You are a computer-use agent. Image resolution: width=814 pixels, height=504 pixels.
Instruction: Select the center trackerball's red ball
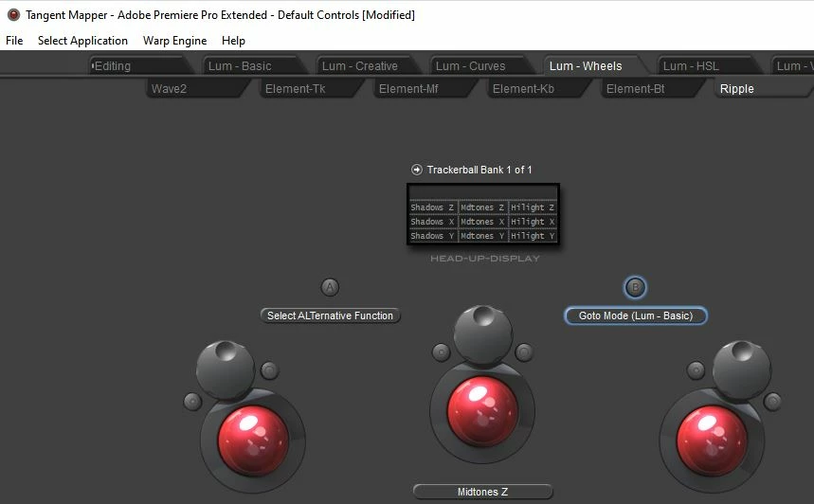pyautogui.click(x=482, y=411)
